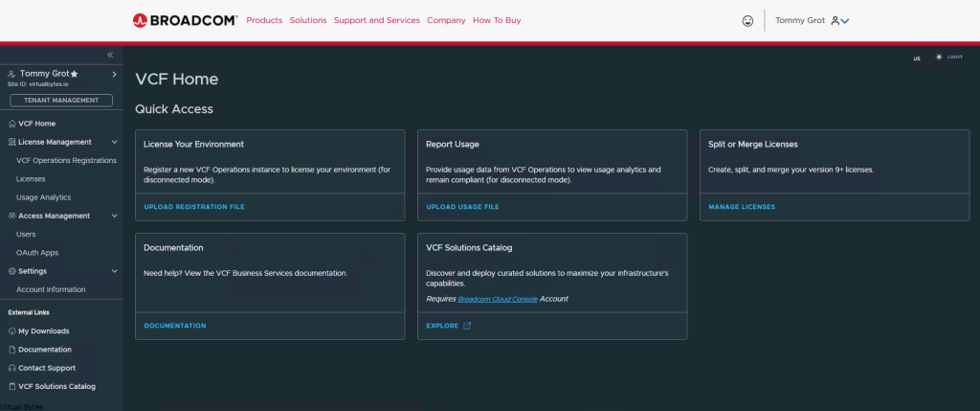Image resolution: width=980 pixels, height=411 pixels.
Task: Click the external link icon beside Explore
Action: pos(467,326)
